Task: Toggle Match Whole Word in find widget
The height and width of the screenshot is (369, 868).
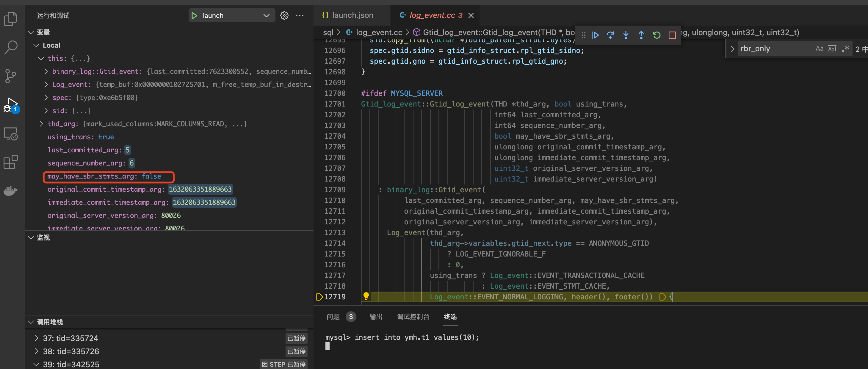Action: pyautogui.click(x=832, y=49)
